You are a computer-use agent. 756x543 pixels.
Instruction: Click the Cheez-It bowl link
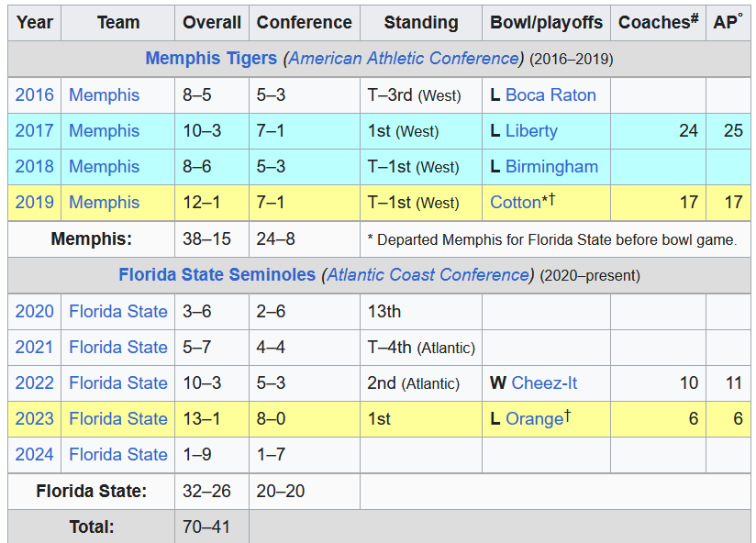point(544,383)
